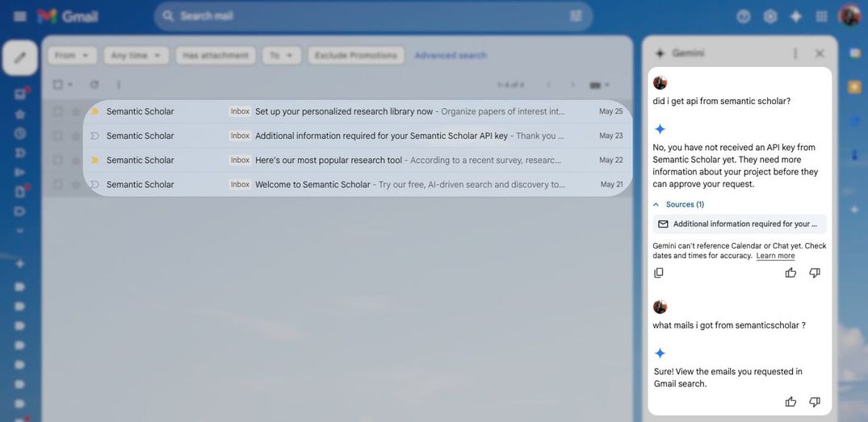Go to the older page arrow
Image resolution: width=868 pixels, height=422 pixels.
pyautogui.click(x=573, y=86)
